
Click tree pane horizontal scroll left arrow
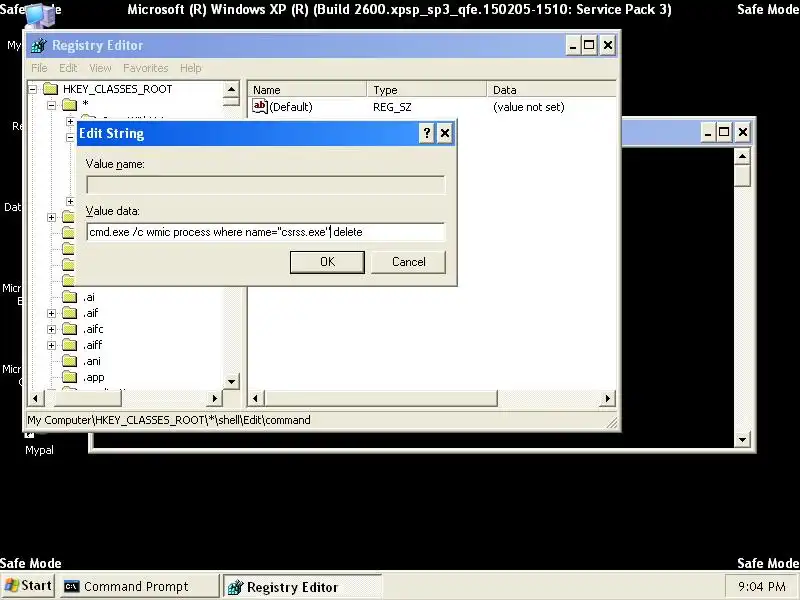tap(35, 398)
